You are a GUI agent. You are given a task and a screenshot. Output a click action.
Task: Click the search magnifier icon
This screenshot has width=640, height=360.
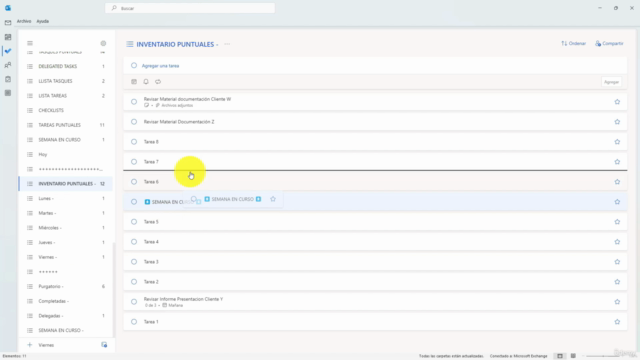tap(114, 8)
